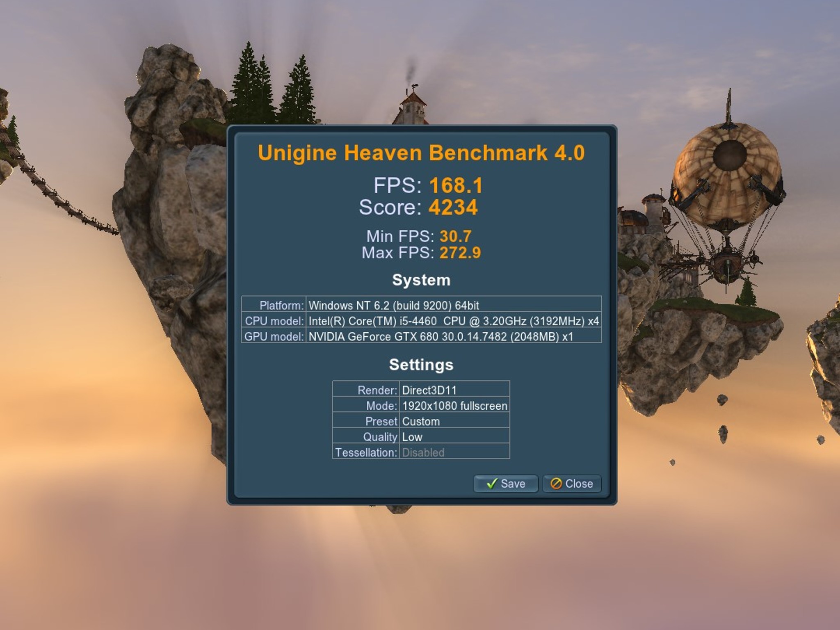Click the FPS value 168.1
This screenshot has width=840, height=630.
(x=456, y=185)
